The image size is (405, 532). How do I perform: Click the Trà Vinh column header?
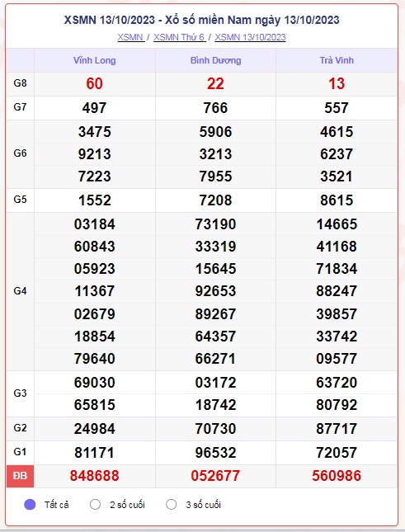337,60
